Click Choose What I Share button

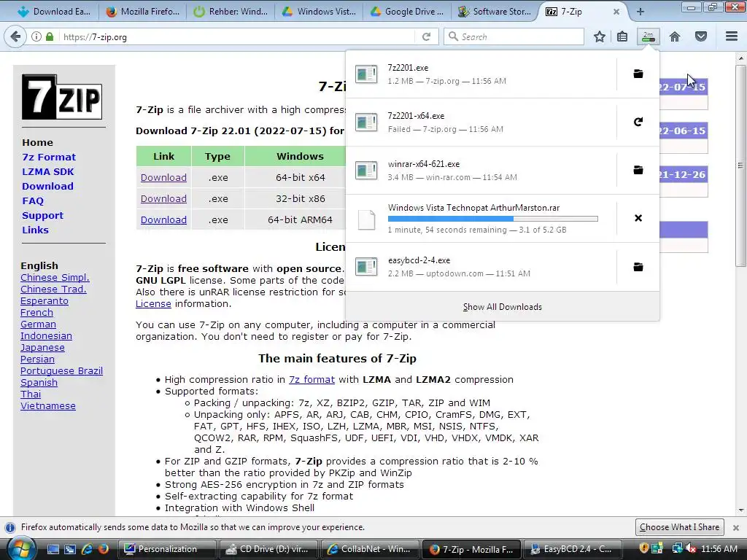click(679, 527)
